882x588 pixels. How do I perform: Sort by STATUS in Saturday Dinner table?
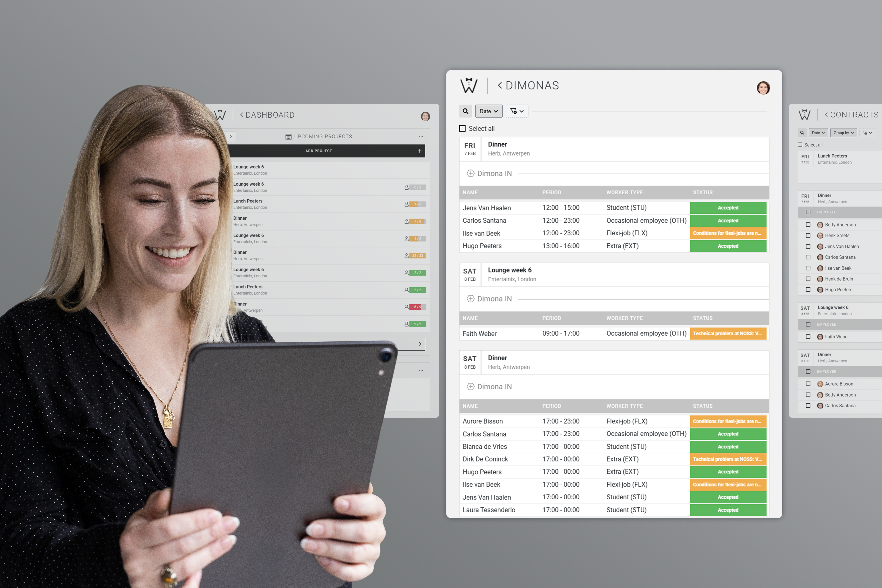(x=702, y=406)
